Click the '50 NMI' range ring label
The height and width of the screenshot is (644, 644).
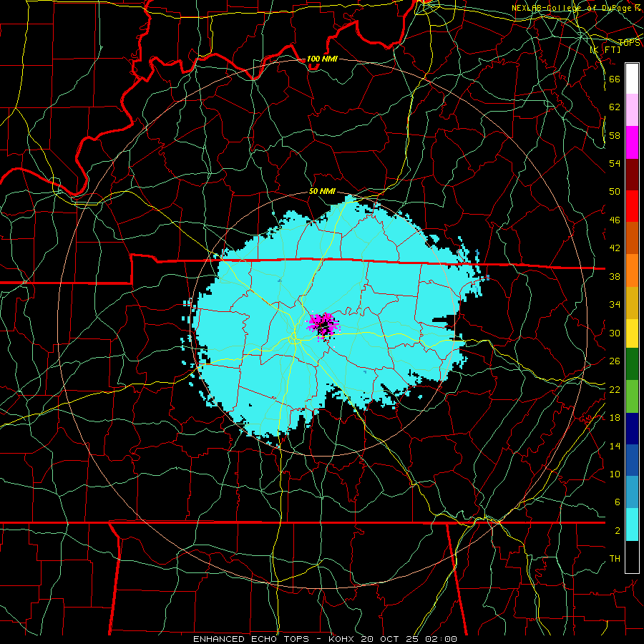[322, 191]
